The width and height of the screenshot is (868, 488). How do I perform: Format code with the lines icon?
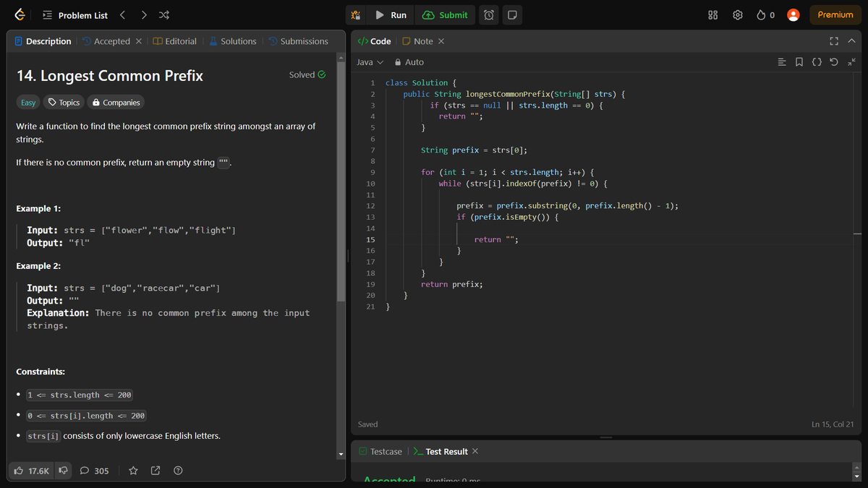tap(782, 62)
